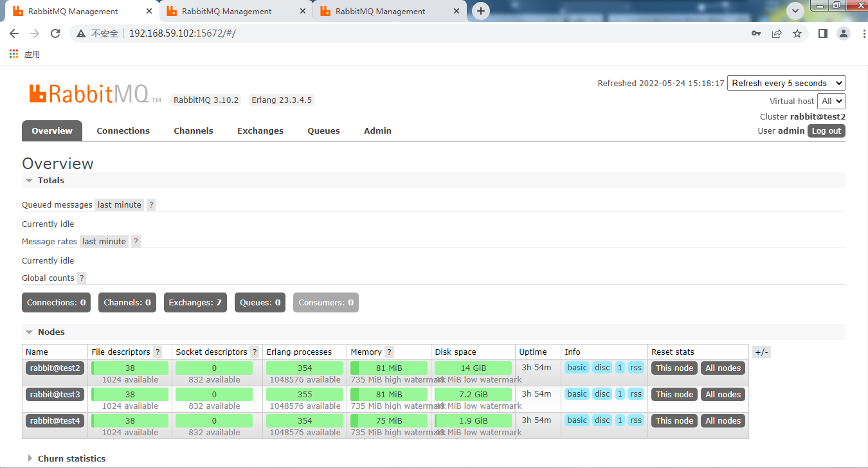868x468 pixels.
Task: Reset stats for This node on rabbit@test3
Action: (x=674, y=394)
